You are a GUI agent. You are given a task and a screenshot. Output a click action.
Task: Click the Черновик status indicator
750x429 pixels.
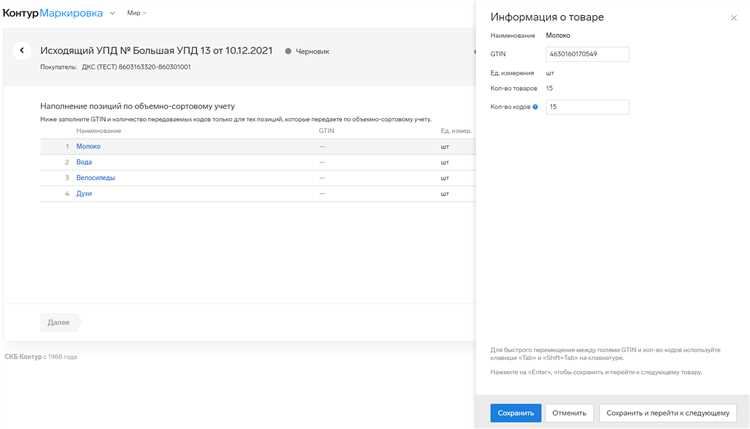(307, 51)
